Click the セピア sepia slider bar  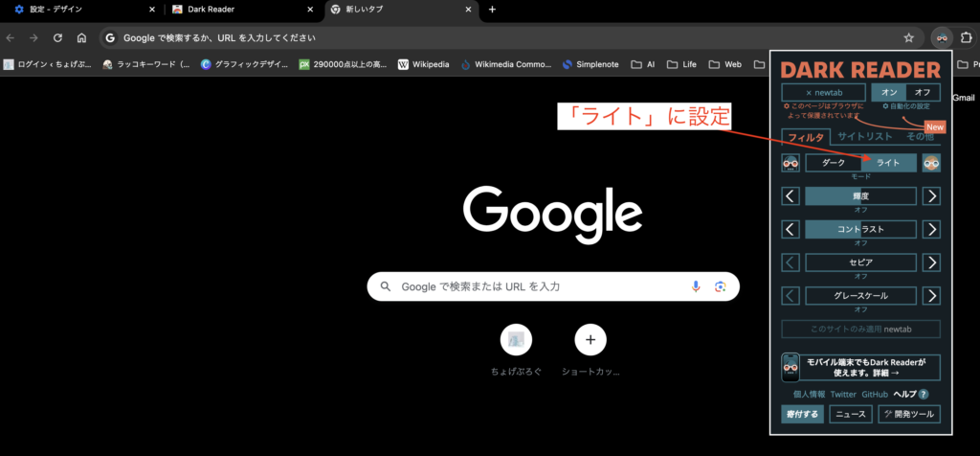point(860,262)
